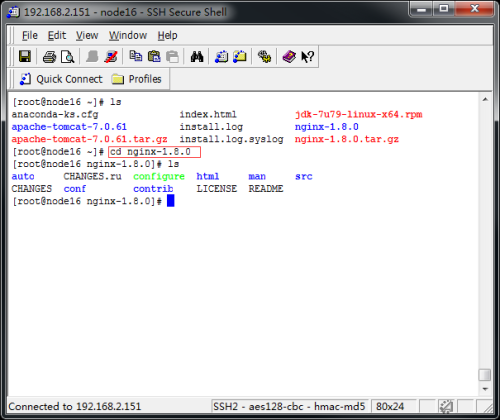Click the Save (floppy disk) toolbar icon

25,57
